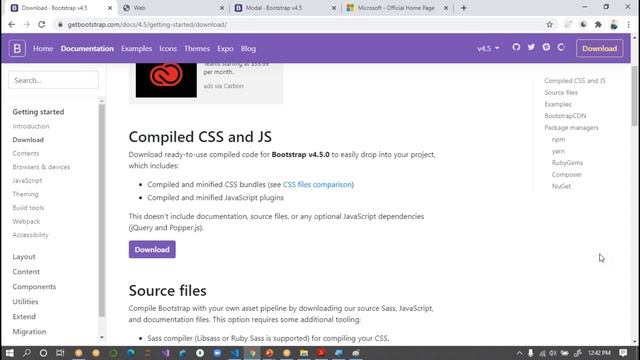Collapse the Getting started sidebar section
Screen dimensions: 640x360
38,111
